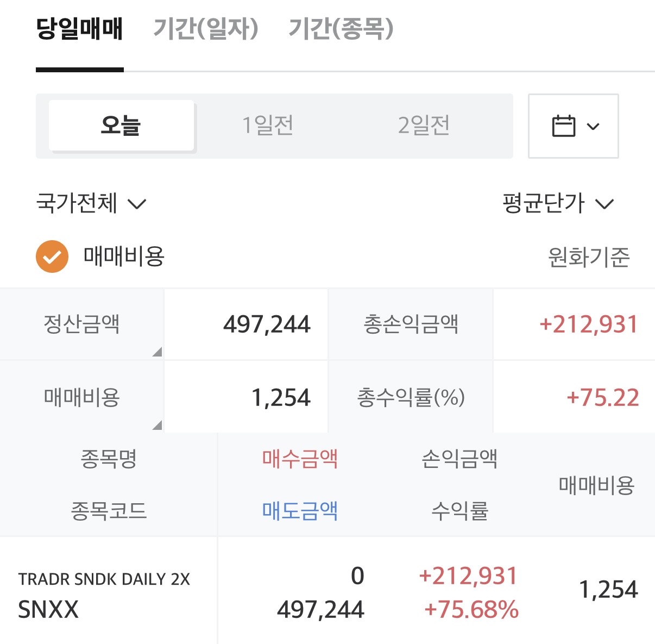The width and height of the screenshot is (655, 644).
Task: Click the 원화기준 currency basis label
Action: coord(589,257)
